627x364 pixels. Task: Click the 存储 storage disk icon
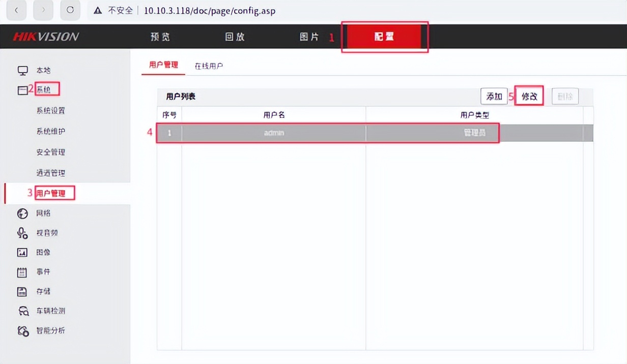point(22,291)
